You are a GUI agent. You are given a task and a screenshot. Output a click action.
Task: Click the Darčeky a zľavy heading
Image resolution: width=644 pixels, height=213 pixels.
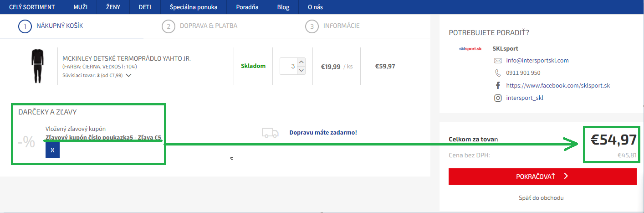click(x=47, y=112)
